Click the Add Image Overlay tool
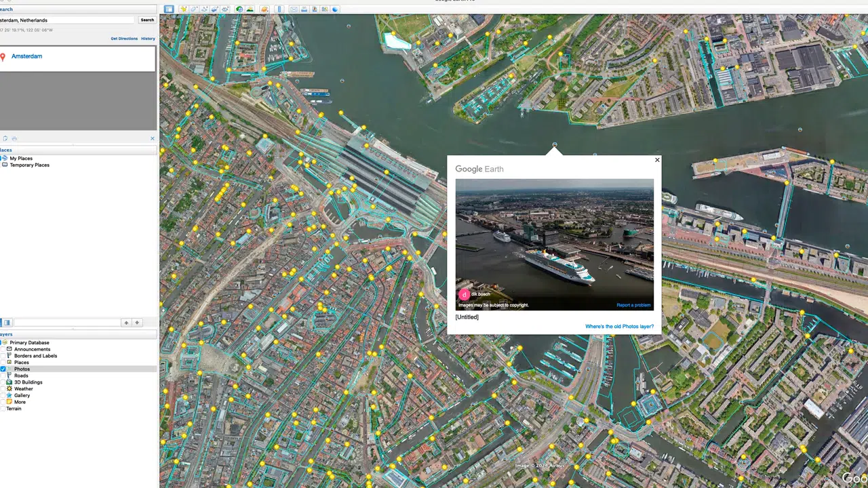 click(x=214, y=9)
